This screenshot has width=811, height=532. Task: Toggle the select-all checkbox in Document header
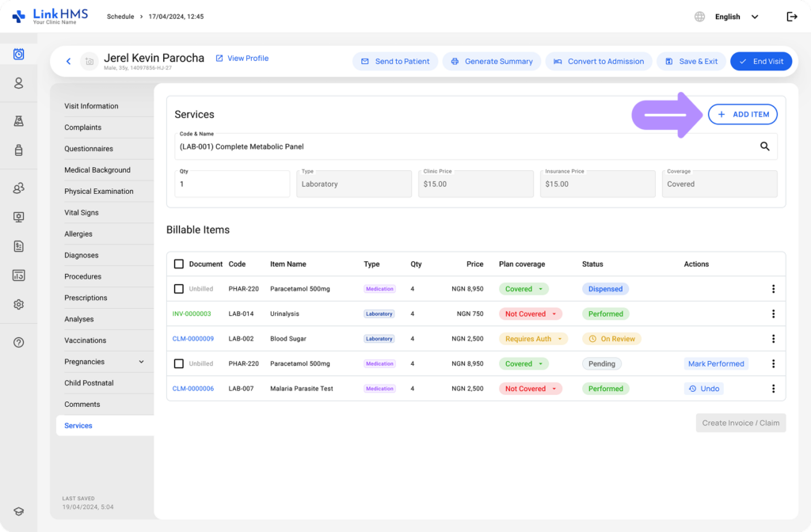click(x=178, y=264)
